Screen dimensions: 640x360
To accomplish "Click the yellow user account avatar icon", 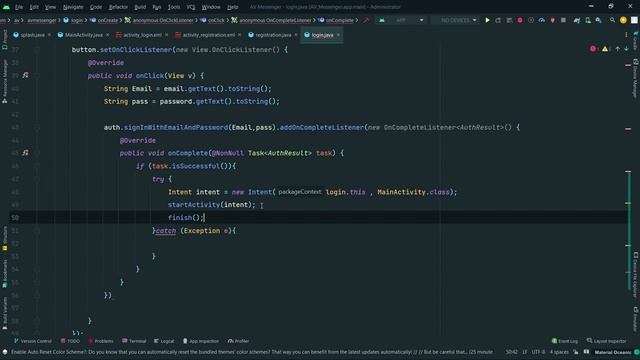I will pyautogui.click(x=623, y=20).
